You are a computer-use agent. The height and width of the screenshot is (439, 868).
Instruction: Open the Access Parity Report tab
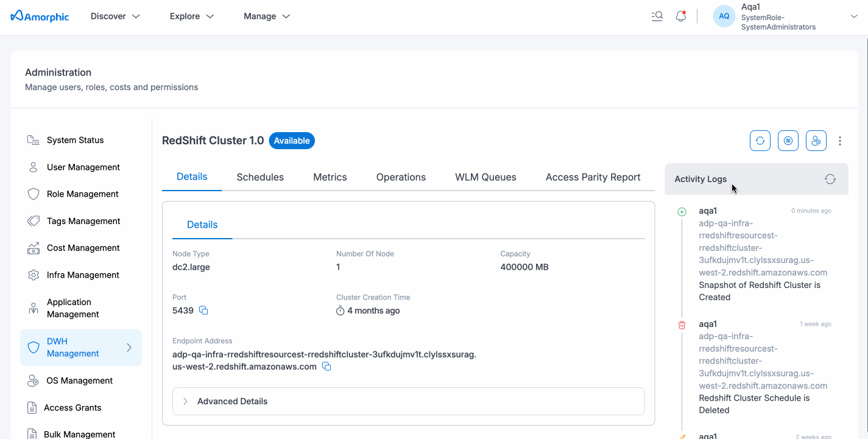click(593, 177)
